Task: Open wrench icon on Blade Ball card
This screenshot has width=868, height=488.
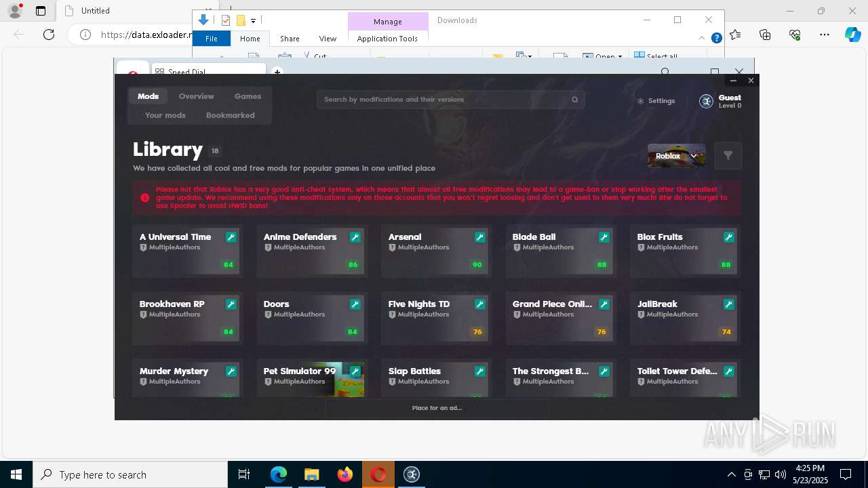Action: pyautogui.click(x=604, y=237)
